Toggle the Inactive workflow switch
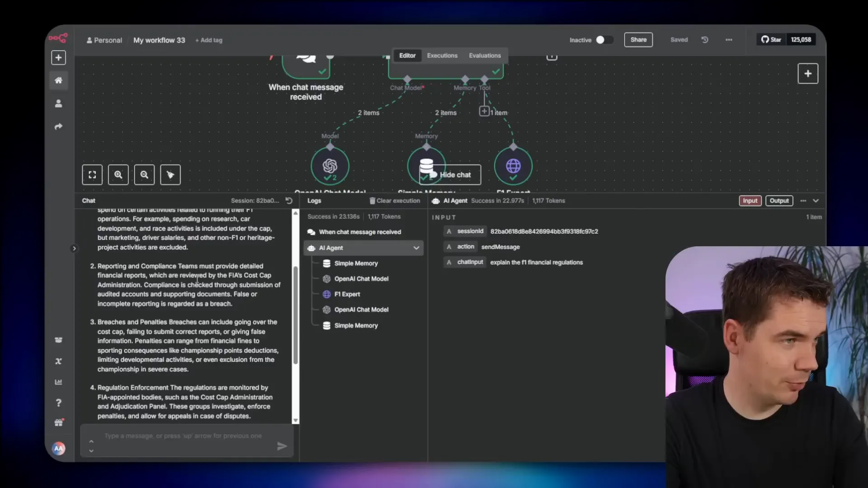This screenshot has height=488, width=868. 604,40
